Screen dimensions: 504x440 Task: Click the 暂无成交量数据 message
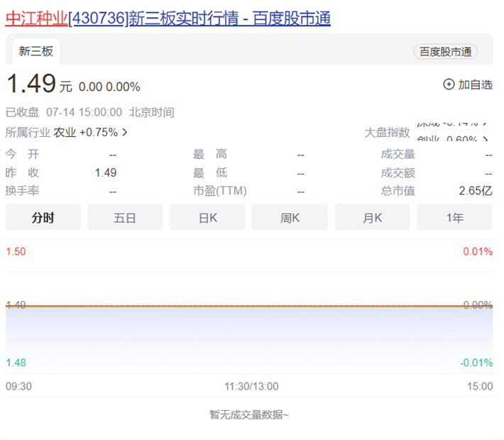(248, 415)
